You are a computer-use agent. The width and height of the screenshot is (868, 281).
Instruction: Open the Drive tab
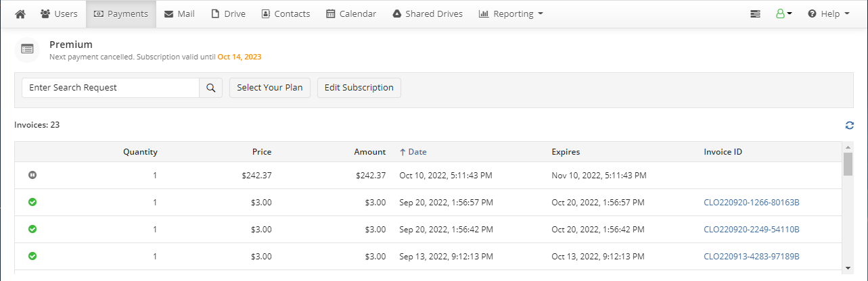click(229, 14)
